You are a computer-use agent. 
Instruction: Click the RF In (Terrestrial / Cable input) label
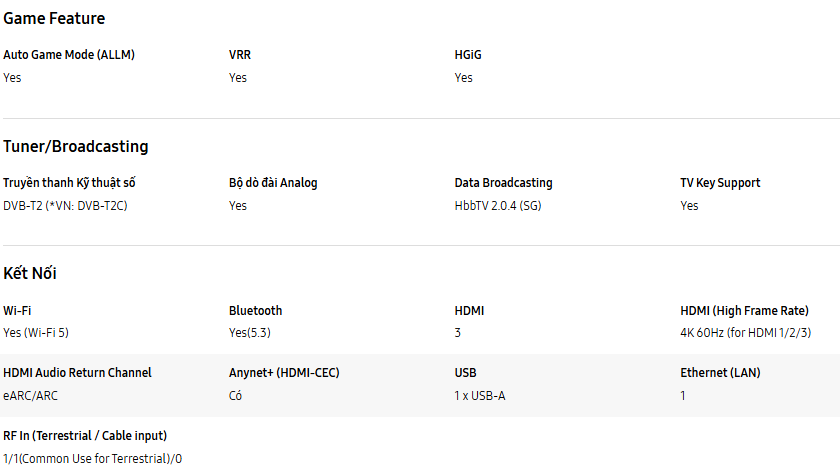(x=85, y=436)
